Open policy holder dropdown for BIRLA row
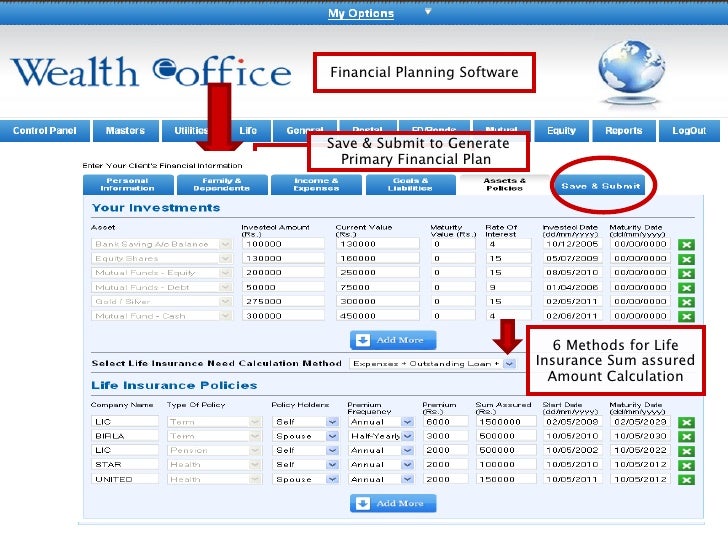 coord(332,436)
